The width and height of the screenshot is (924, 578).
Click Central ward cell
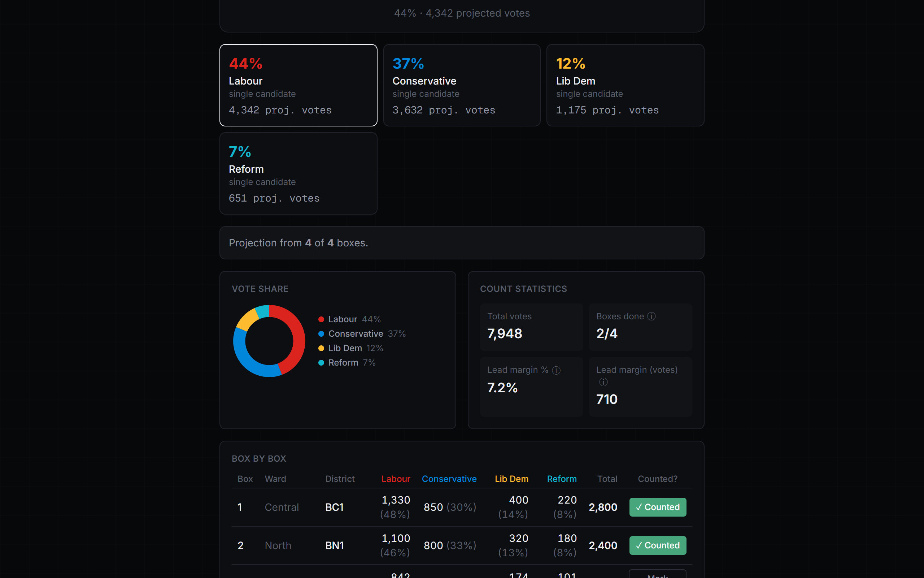(x=282, y=507)
